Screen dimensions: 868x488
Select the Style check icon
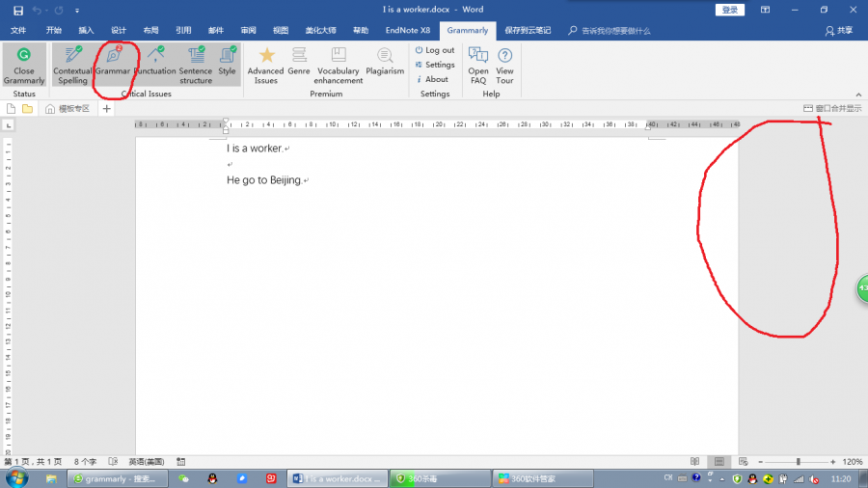point(227,62)
